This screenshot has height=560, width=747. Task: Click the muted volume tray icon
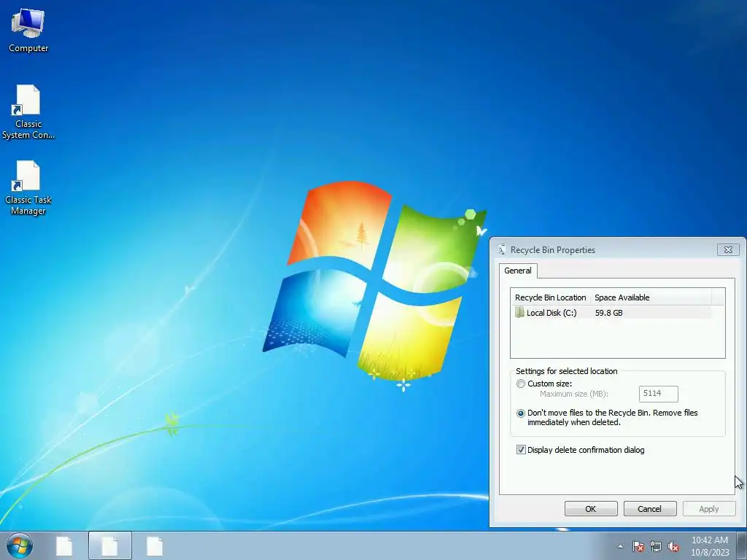(x=673, y=546)
